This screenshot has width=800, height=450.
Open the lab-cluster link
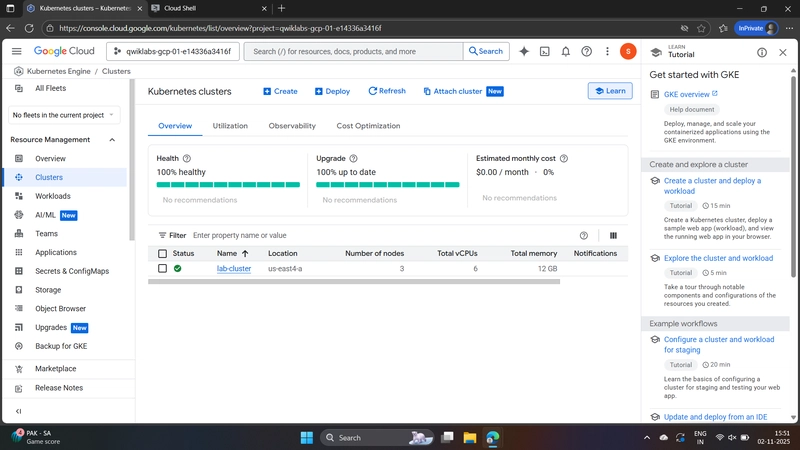coord(234,269)
